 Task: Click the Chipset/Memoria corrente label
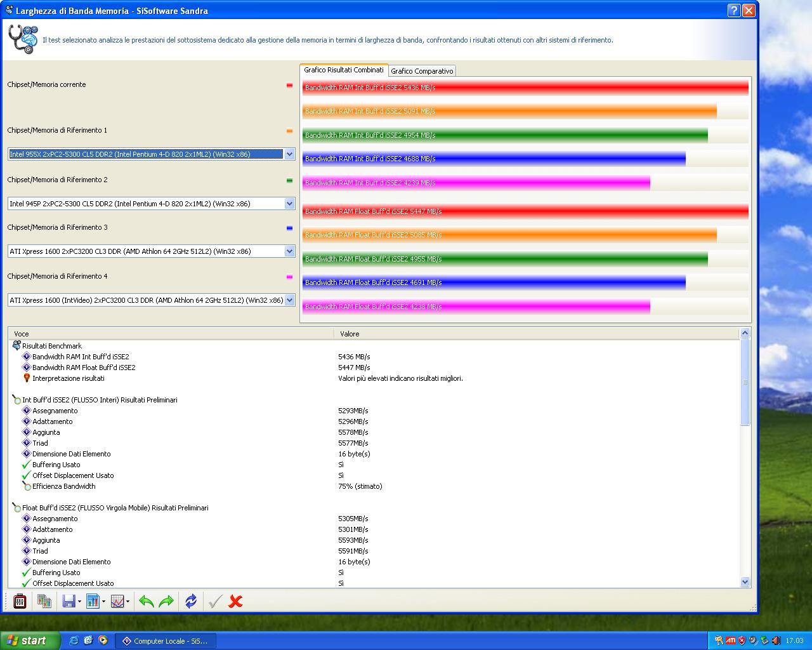coord(46,84)
